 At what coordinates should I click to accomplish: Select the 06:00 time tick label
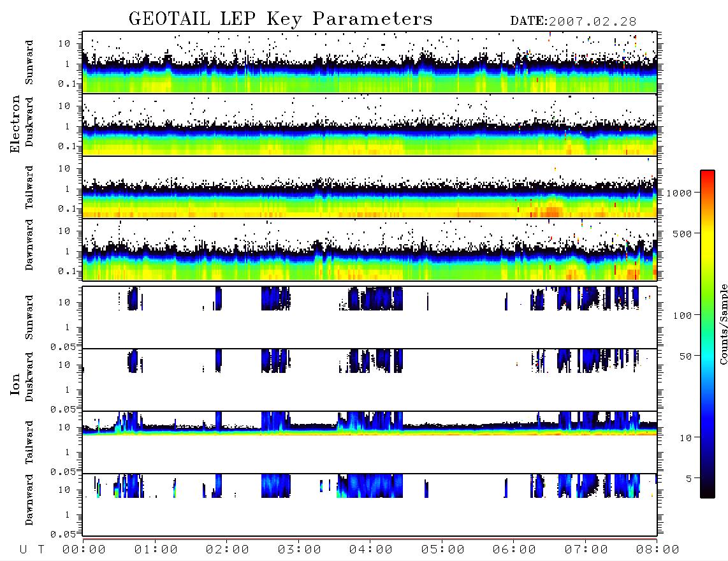click(514, 550)
